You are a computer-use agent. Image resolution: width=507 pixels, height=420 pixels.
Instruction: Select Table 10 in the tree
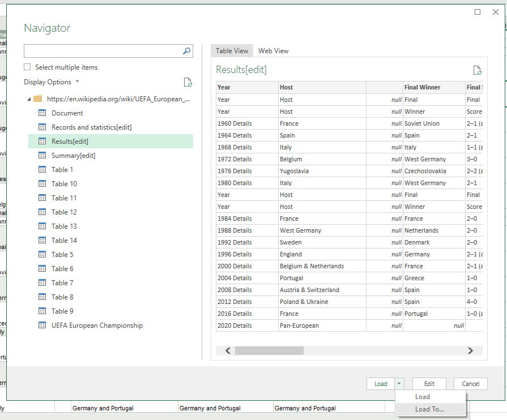pyautogui.click(x=64, y=184)
